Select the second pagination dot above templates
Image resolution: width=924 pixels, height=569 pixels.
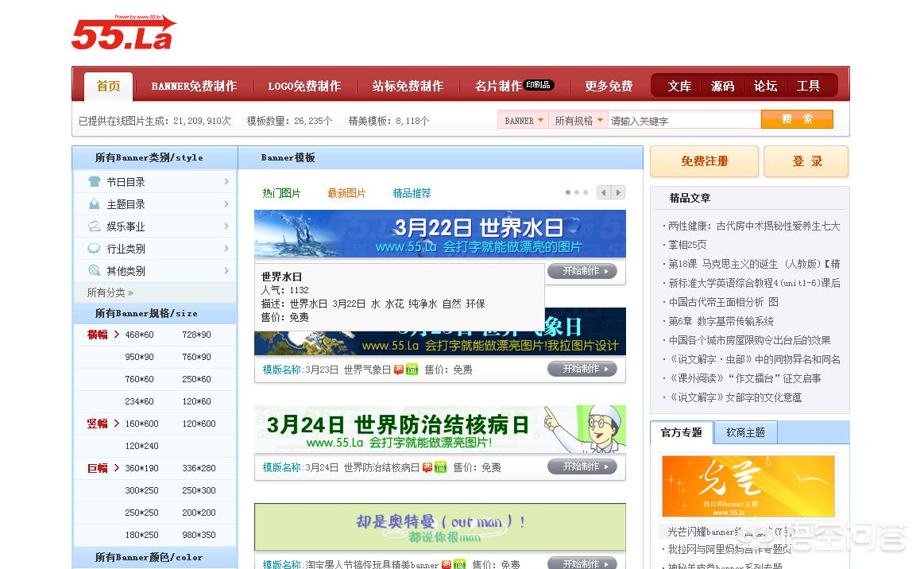pyautogui.click(x=576, y=192)
